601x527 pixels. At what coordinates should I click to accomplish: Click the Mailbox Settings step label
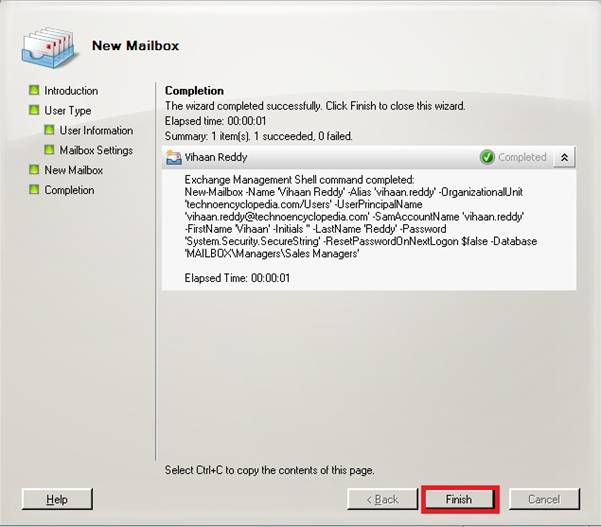click(96, 150)
